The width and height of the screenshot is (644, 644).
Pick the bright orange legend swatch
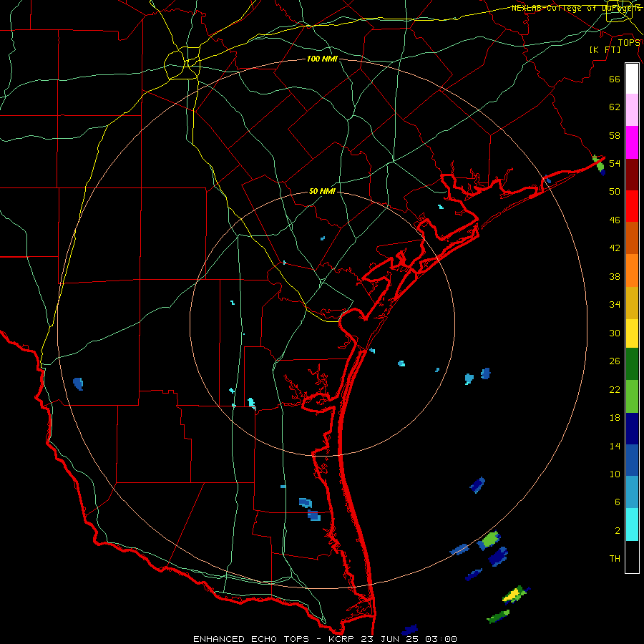tap(632, 270)
